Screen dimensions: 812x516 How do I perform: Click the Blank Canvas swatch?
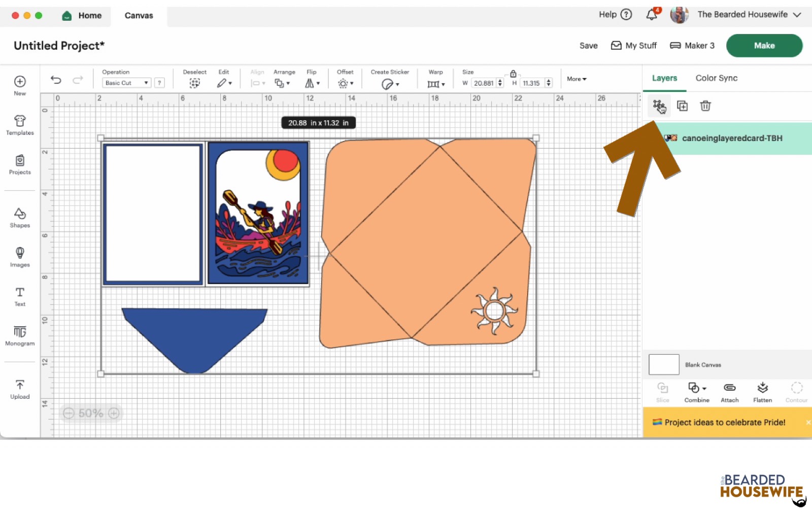[x=664, y=364]
